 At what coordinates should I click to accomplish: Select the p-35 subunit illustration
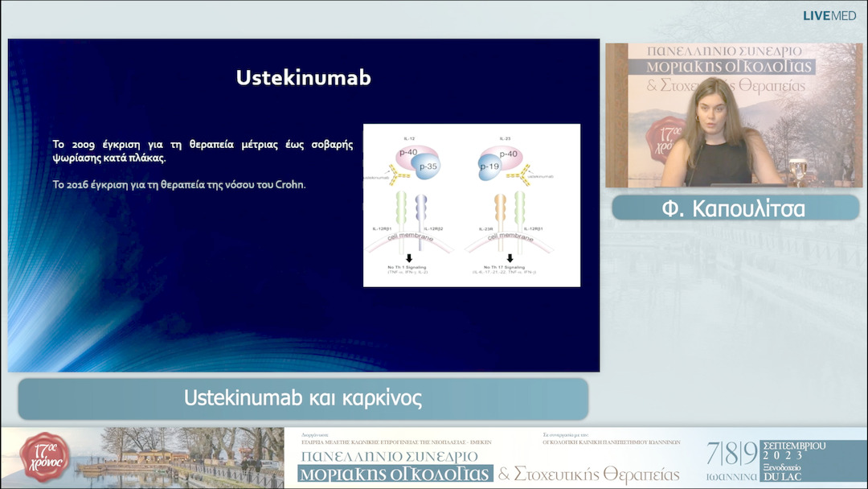(428, 165)
